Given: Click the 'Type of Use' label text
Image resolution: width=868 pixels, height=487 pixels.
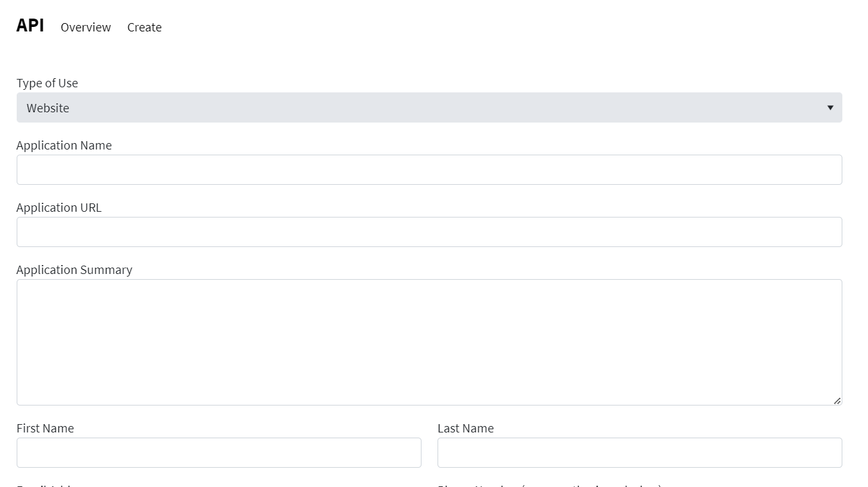Looking at the screenshot, I should click(x=47, y=83).
